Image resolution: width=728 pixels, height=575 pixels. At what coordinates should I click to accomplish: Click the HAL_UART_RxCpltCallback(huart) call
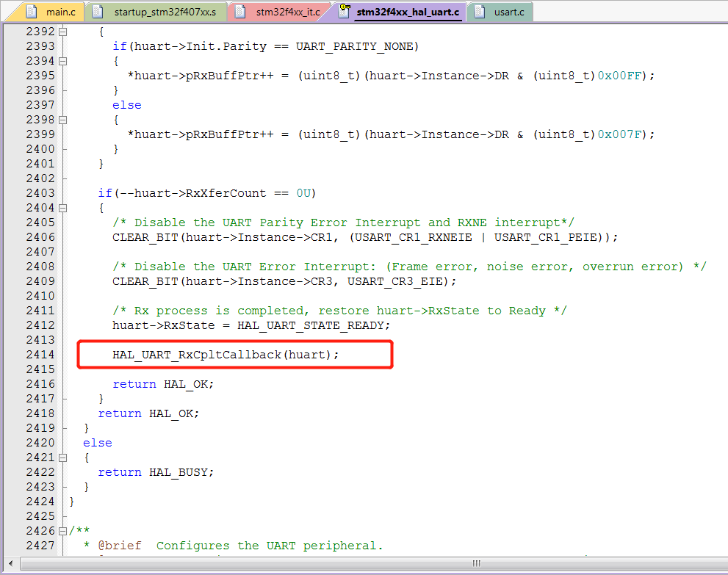(226, 355)
